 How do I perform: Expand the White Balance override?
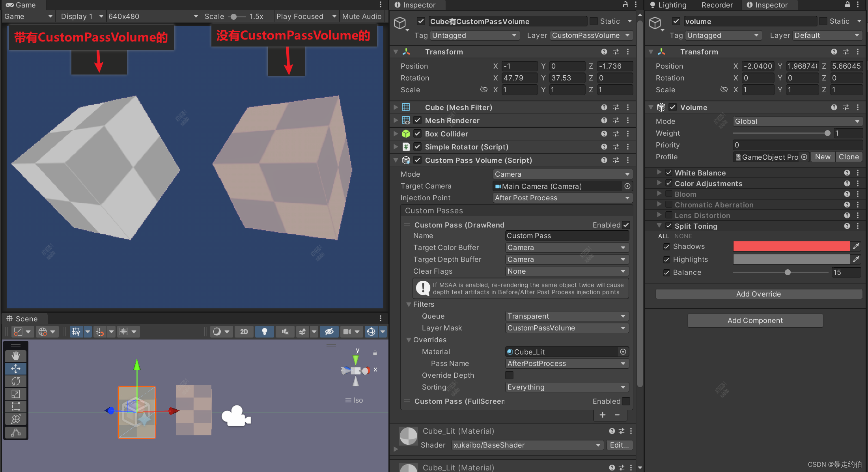[659, 172]
